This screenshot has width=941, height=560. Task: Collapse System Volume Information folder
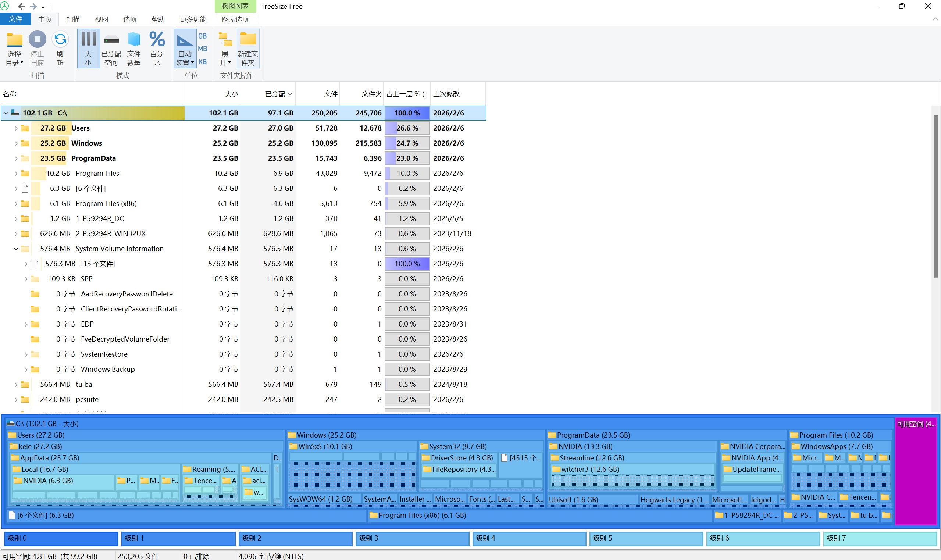tap(16, 249)
